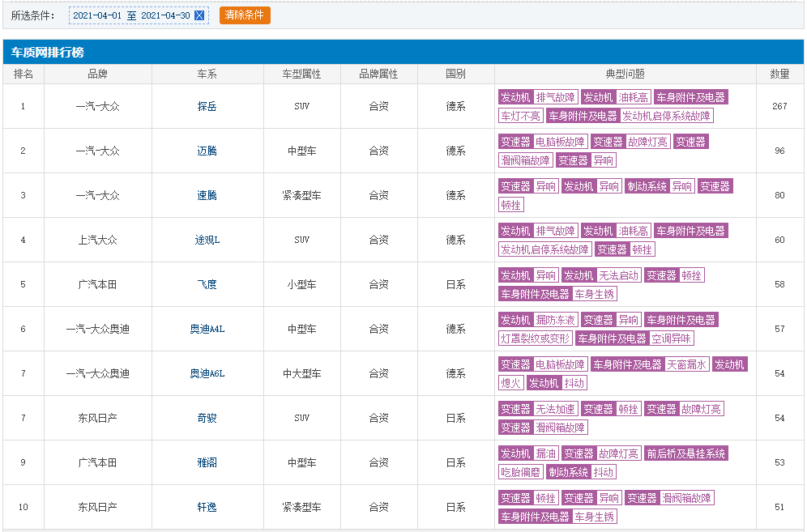Select 奥迪A6L's 车身附件及电器 天窗漏水 tag

coord(650,364)
